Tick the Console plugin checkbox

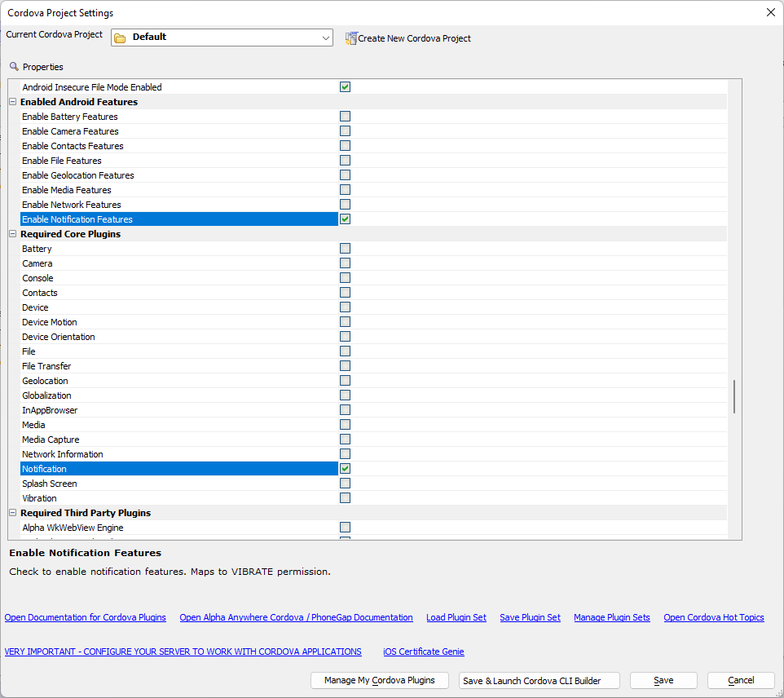(x=345, y=278)
